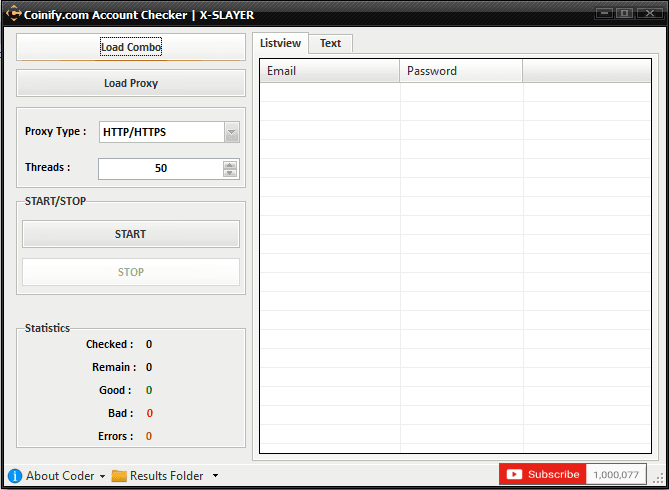Expand the About Coder dropdown arrow

pos(102,476)
